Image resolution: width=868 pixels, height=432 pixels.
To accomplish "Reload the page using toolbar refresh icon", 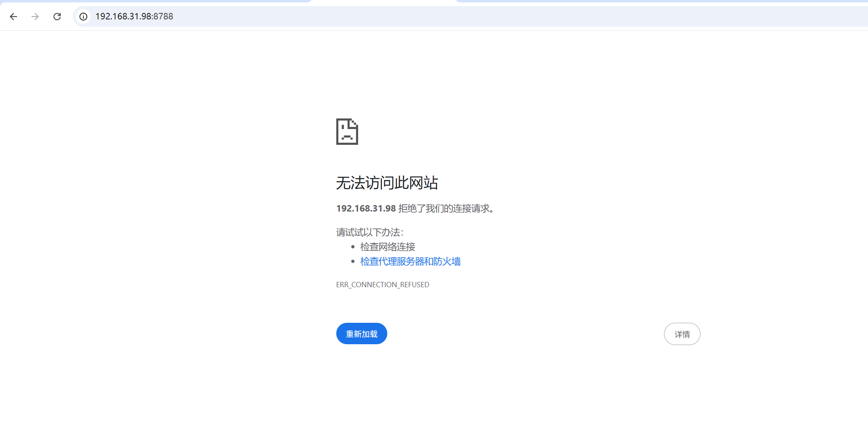I will (57, 17).
